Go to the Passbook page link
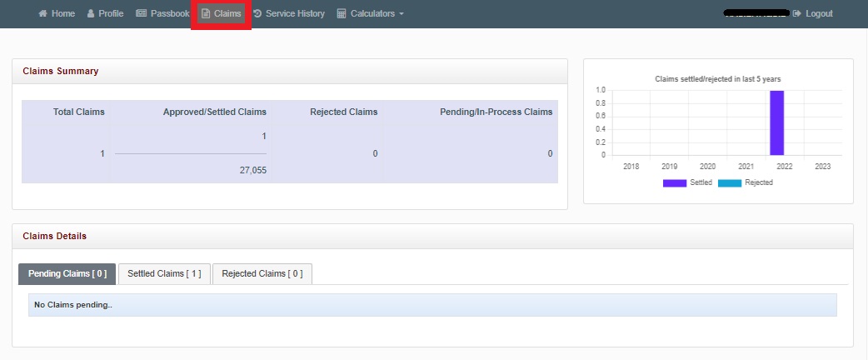Viewport: 868px width, 360px height. coord(170,14)
